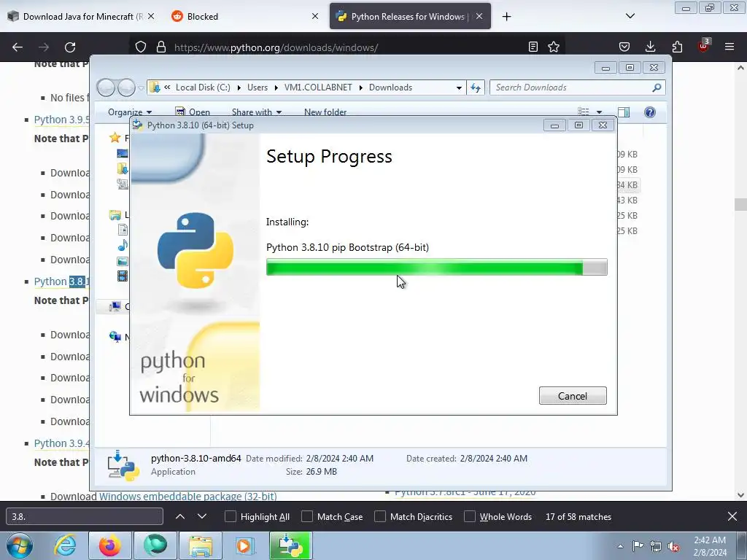Click Explorer back navigation button
This screenshot has width=747, height=560.
click(x=106, y=87)
